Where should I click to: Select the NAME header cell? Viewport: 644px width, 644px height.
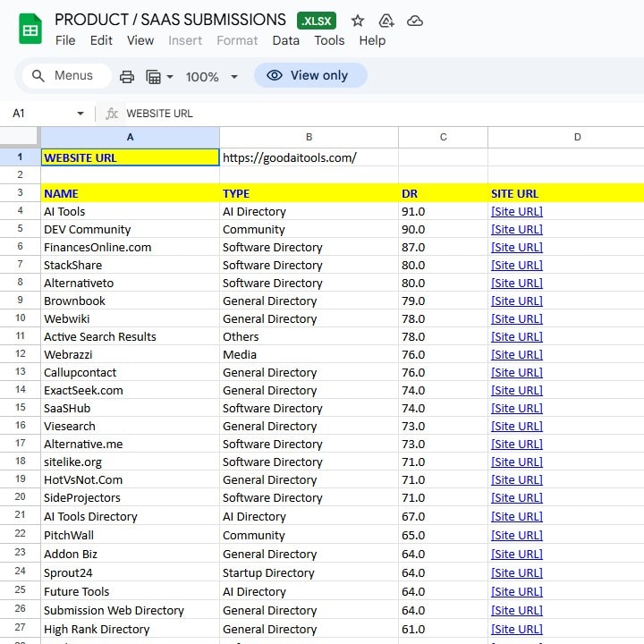click(x=131, y=193)
